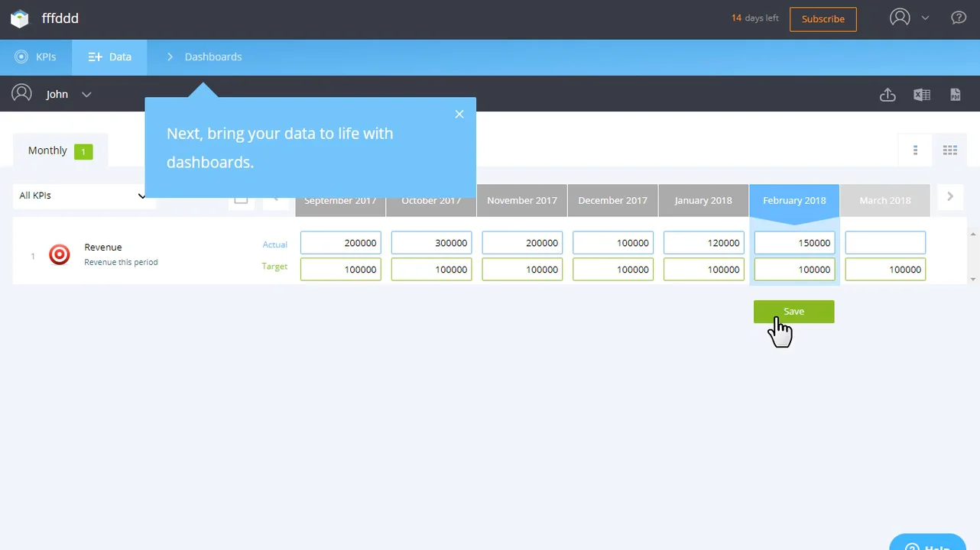Select the February 2018 column header
The image size is (980, 550).
click(794, 200)
